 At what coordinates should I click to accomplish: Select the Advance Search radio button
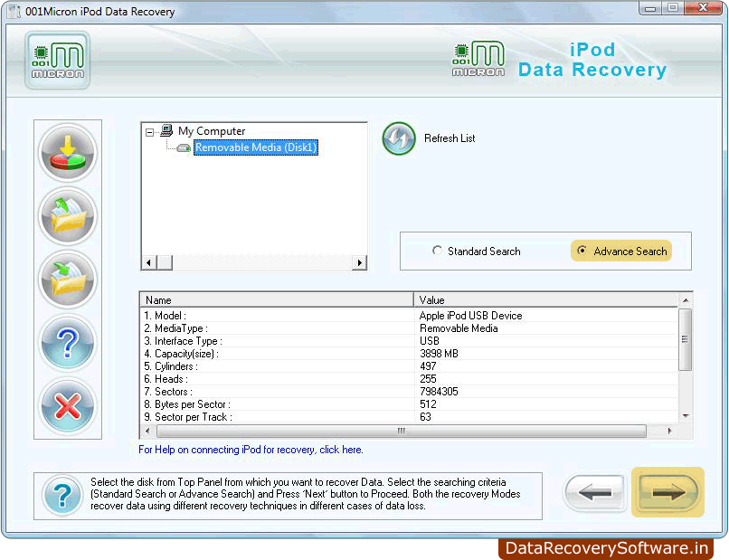coord(582,251)
